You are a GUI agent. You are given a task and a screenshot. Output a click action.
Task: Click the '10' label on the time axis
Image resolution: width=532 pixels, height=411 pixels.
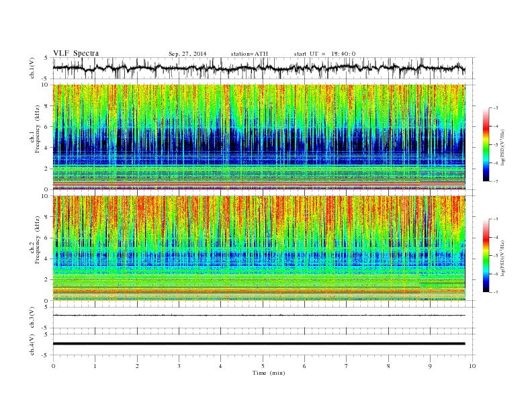(x=472, y=366)
